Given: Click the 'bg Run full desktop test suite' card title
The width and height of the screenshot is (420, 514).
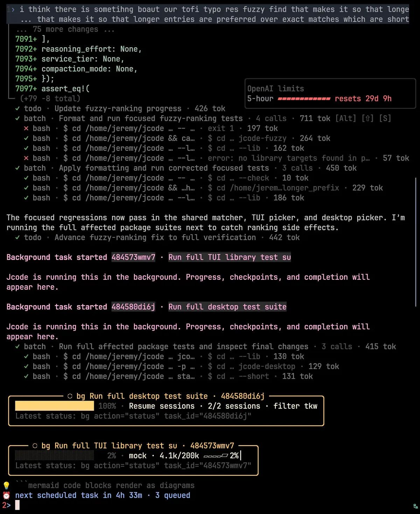Looking at the screenshot, I should coord(142,396).
